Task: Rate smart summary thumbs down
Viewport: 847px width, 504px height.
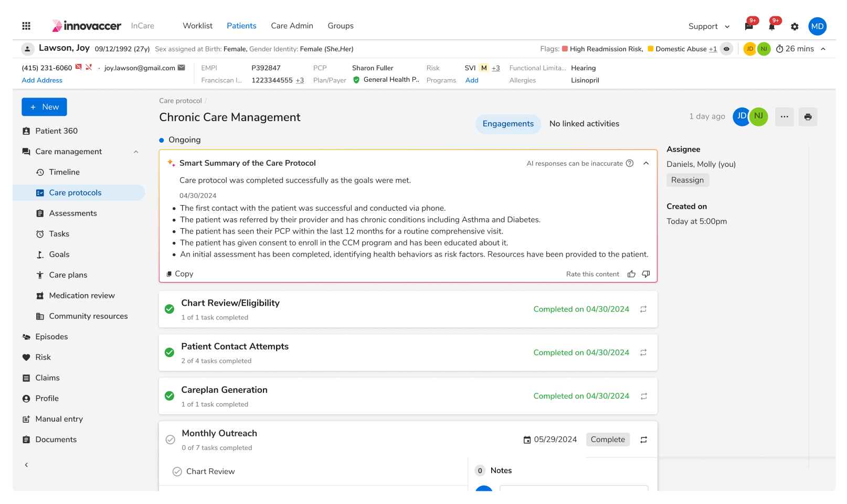Action: [646, 274]
